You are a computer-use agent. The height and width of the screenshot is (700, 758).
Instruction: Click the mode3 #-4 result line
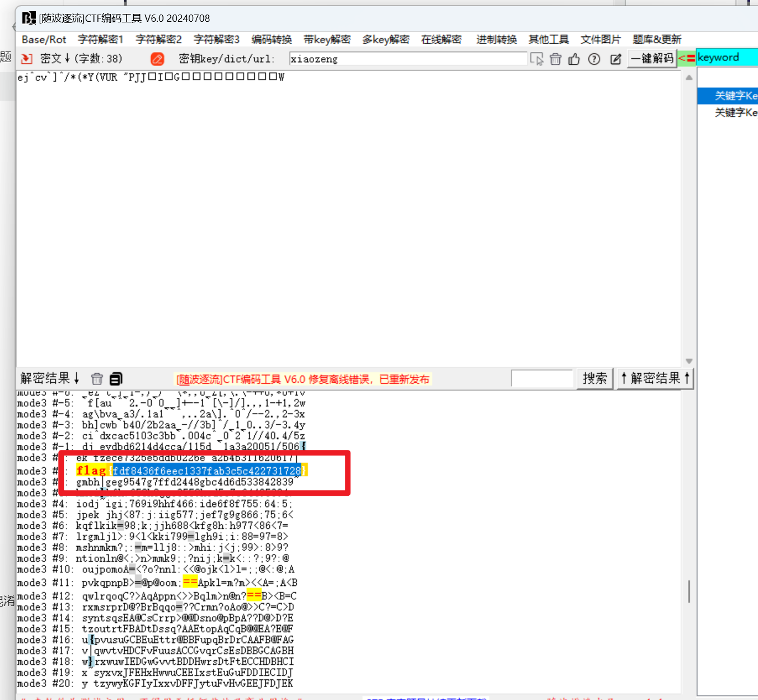[161, 415]
